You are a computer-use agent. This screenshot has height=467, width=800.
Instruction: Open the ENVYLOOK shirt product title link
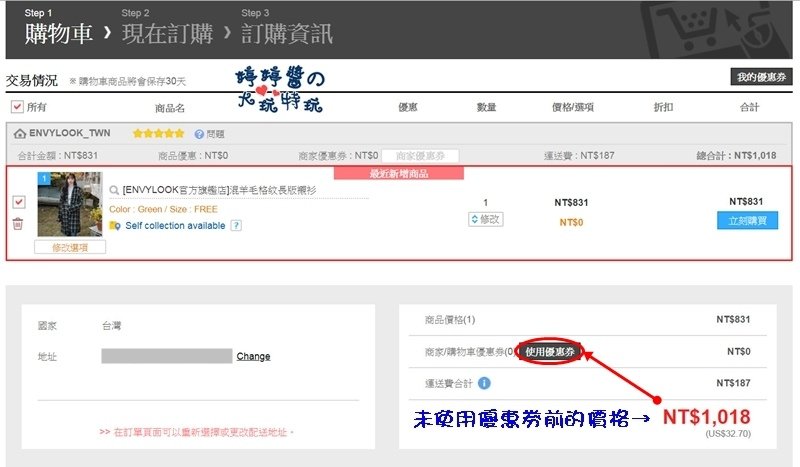tap(219, 190)
